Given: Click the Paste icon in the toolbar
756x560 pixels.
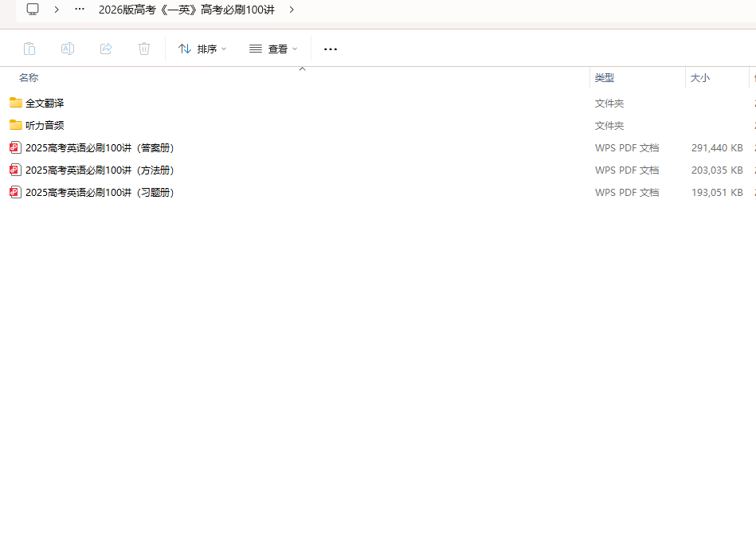Looking at the screenshot, I should (29, 49).
